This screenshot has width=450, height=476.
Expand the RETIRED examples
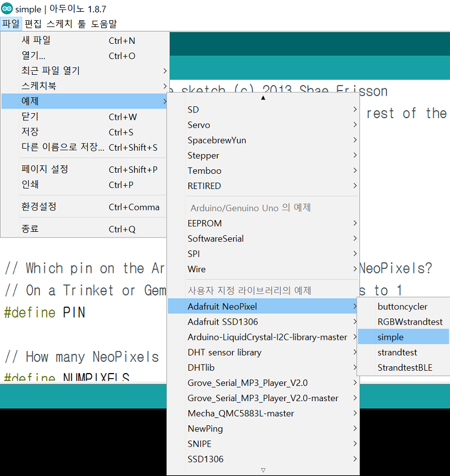263,186
